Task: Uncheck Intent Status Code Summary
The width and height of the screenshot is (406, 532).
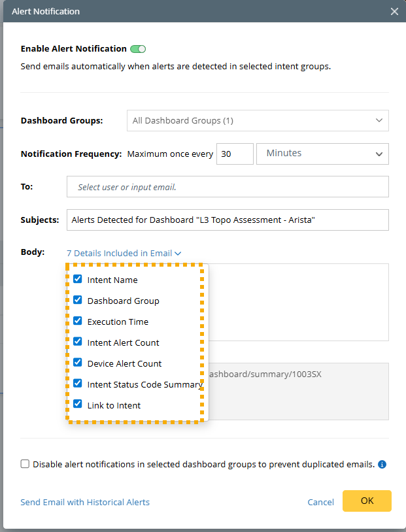Action: click(x=78, y=383)
